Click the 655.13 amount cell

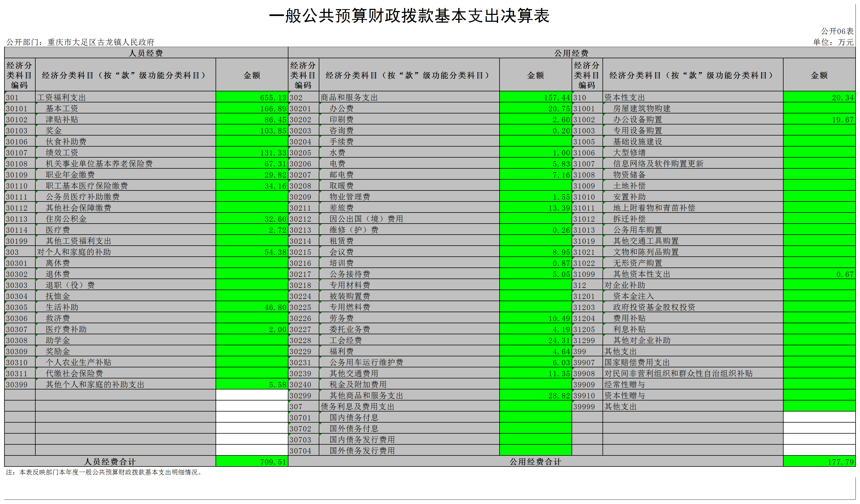252,97
